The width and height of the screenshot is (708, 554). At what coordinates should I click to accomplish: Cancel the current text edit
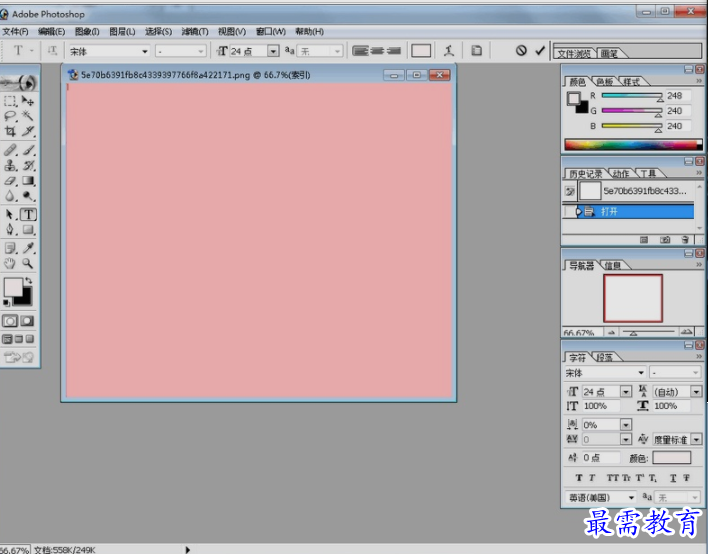click(x=521, y=51)
